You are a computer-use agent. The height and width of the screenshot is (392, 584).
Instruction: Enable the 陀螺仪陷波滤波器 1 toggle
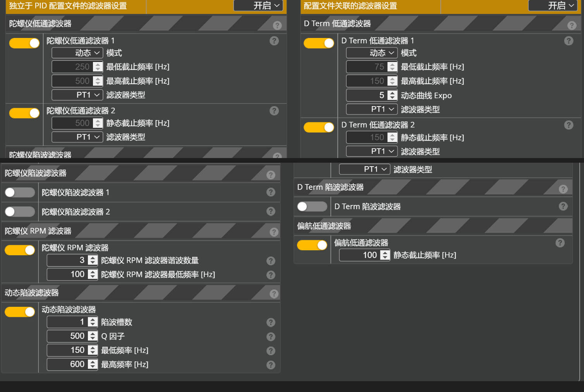(20, 192)
